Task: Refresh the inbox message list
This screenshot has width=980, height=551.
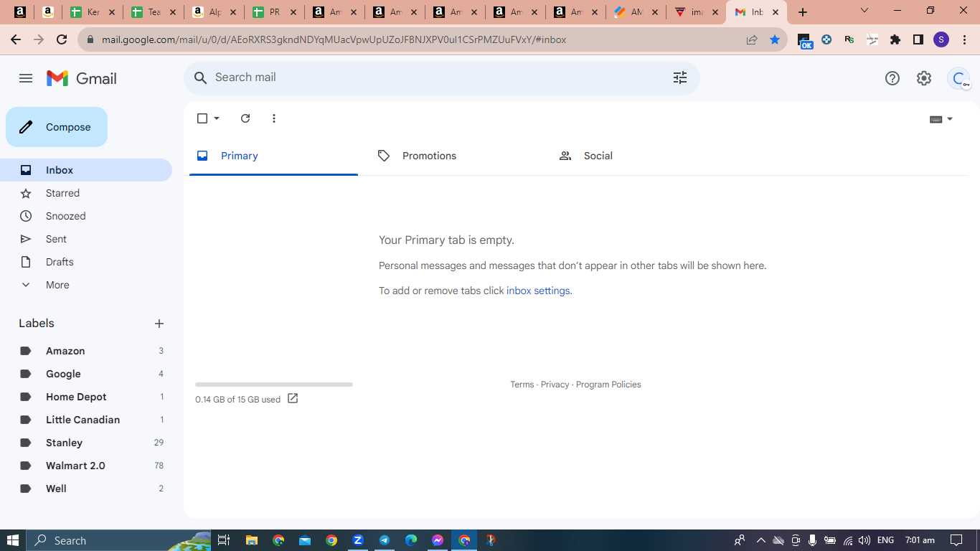Action: pos(245,118)
